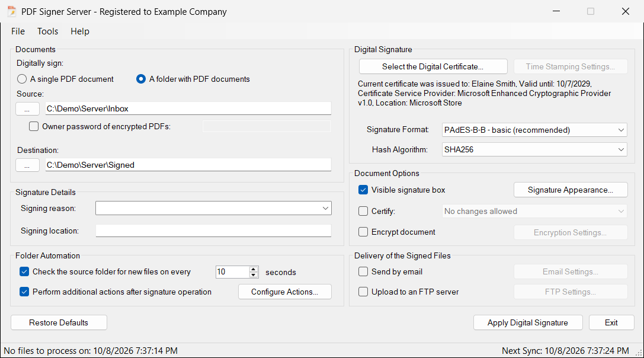This screenshot has width=644, height=358.
Task: Open the Signature Format dropdown
Action: 534,130
